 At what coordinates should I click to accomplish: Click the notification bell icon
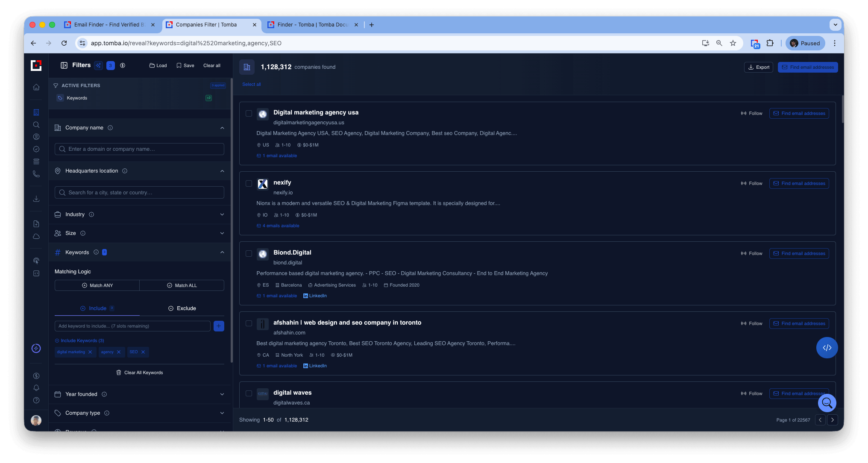point(36,388)
